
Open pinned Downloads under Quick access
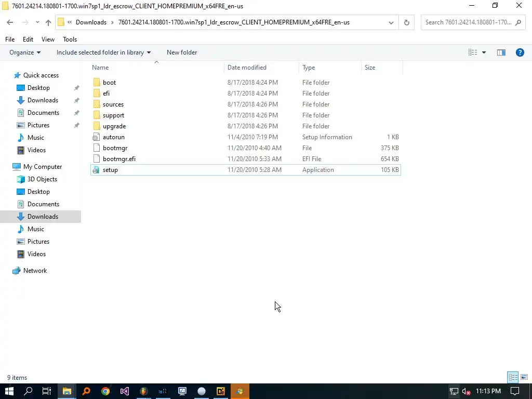click(43, 100)
